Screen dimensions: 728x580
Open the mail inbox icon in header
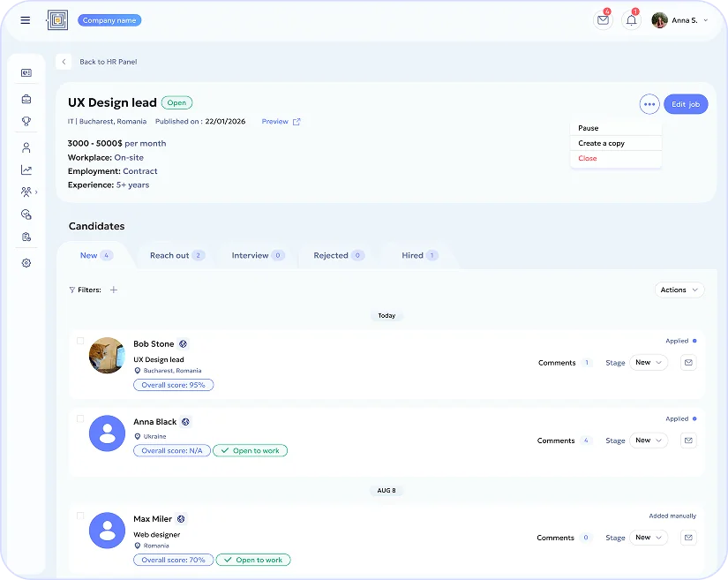[603, 20]
